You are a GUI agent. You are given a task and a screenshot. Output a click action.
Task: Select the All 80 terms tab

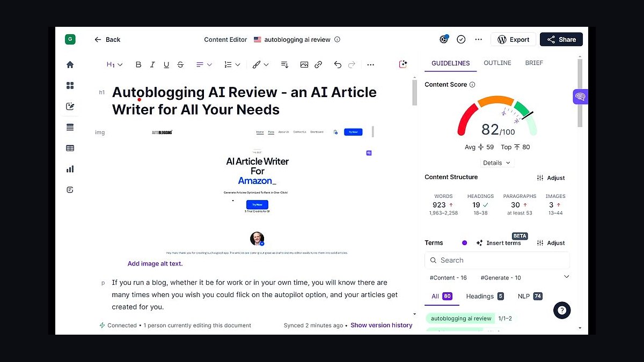442,297
